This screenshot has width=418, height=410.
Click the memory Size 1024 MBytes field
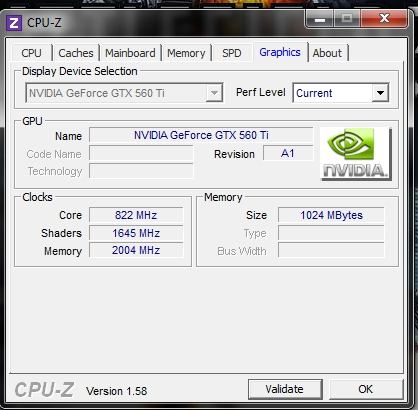pyautogui.click(x=331, y=215)
